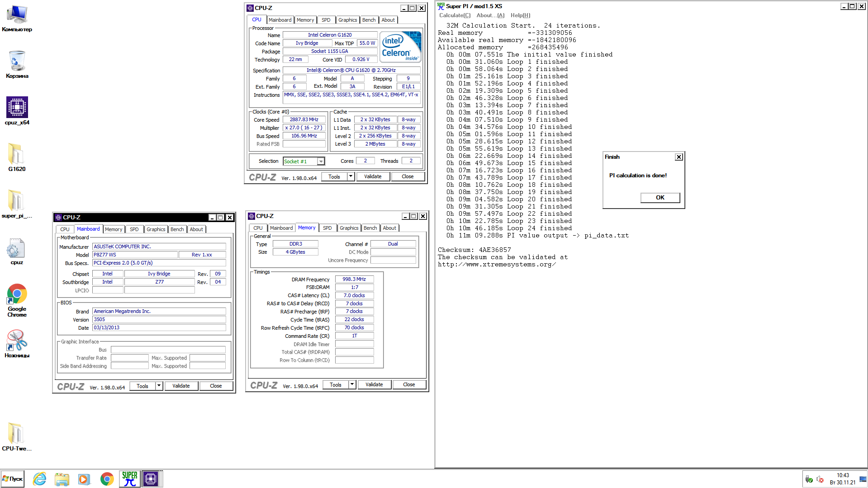Open the super_pi folder on desktop
This screenshot has height=488, width=868.
point(17,204)
